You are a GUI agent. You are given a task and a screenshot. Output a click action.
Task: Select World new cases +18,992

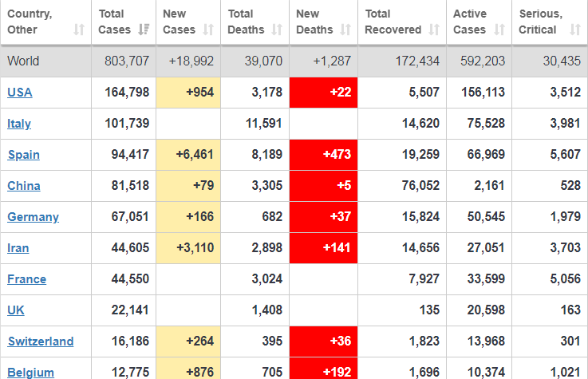tap(191, 61)
